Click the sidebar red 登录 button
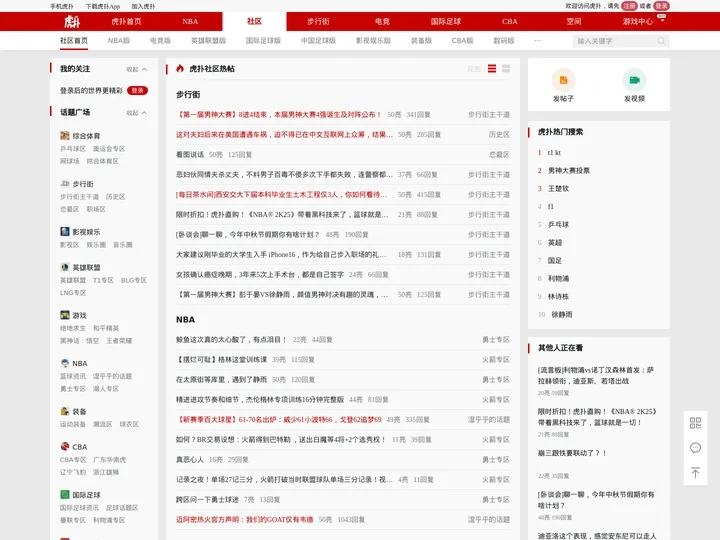 point(137,90)
